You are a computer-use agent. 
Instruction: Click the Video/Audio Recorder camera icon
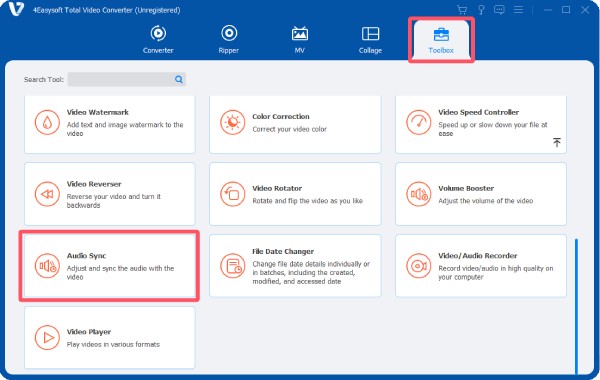pyautogui.click(x=419, y=266)
